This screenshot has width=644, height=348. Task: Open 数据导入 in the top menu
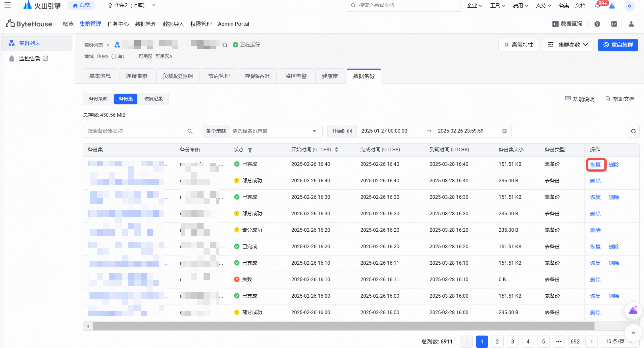click(x=173, y=24)
